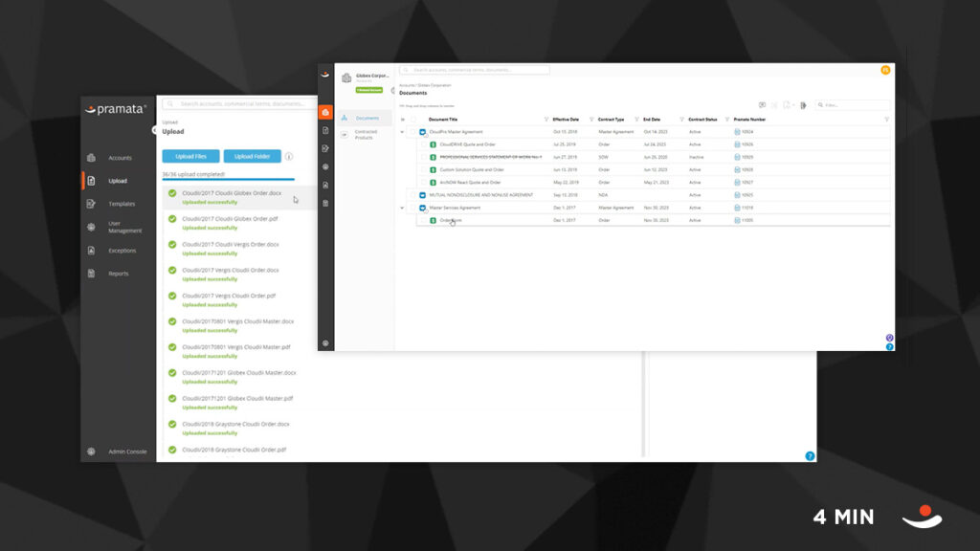
Task: Click the Upload Files button
Action: [190, 155]
